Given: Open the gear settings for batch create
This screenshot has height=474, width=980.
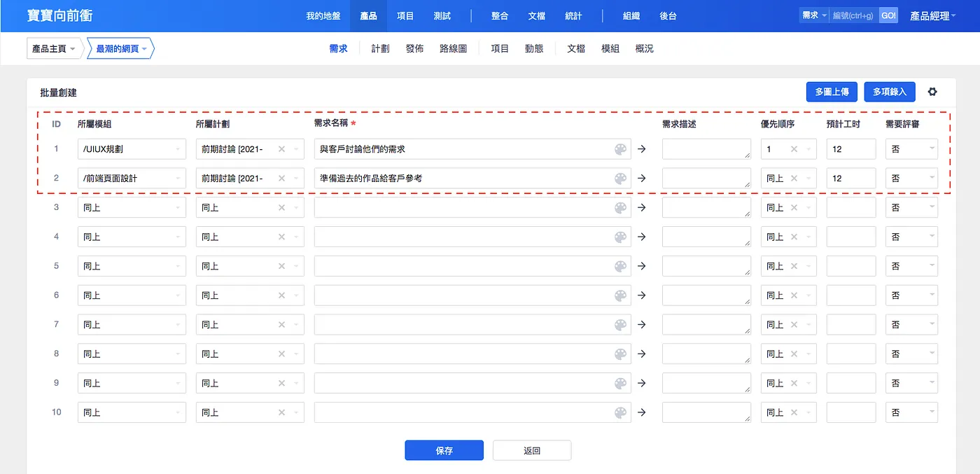Looking at the screenshot, I should click(x=932, y=92).
